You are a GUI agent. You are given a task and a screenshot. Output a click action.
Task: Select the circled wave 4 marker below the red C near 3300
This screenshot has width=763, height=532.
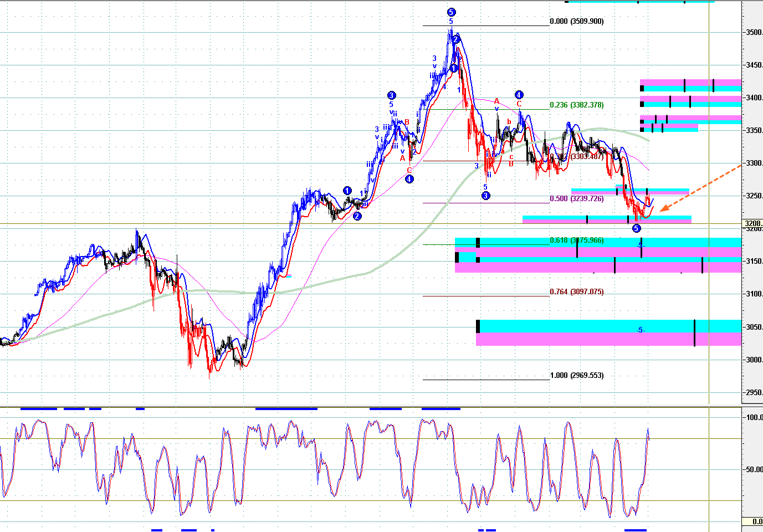(x=409, y=179)
